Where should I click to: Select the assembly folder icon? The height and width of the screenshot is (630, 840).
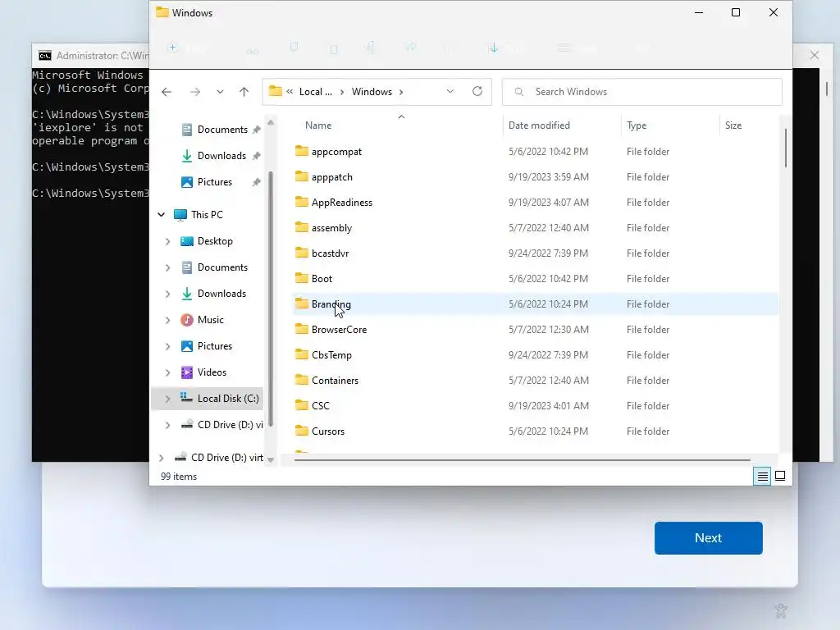pos(302,227)
